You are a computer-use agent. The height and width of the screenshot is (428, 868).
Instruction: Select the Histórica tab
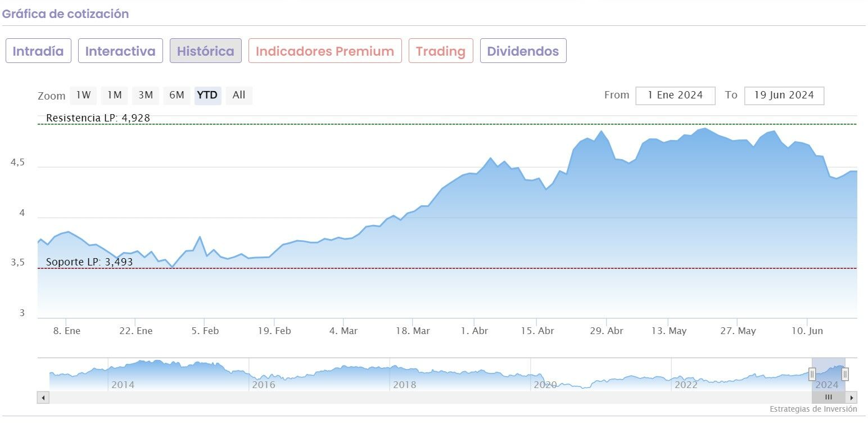(206, 51)
